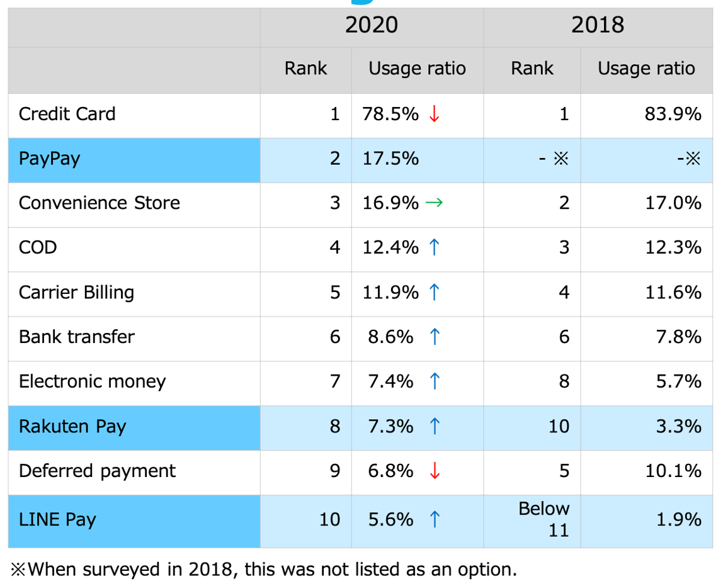Screen dimensions: 728x584
Task: Click the 12.3% value for COD
Action: coord(673,247)
